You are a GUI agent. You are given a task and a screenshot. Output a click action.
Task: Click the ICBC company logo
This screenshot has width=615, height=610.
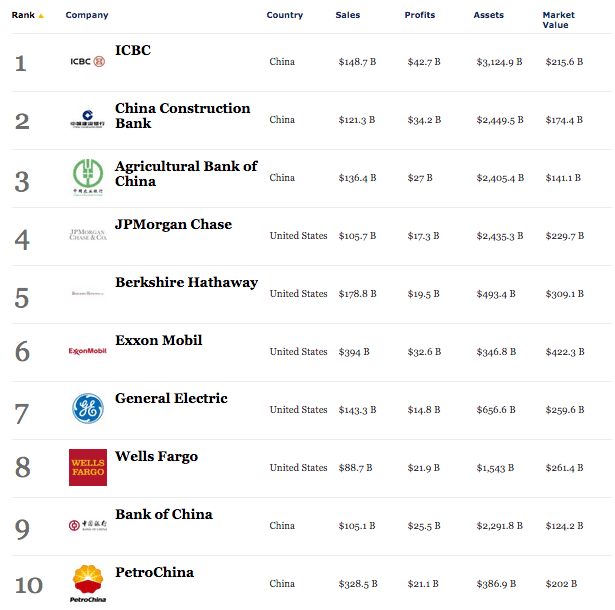87,62
